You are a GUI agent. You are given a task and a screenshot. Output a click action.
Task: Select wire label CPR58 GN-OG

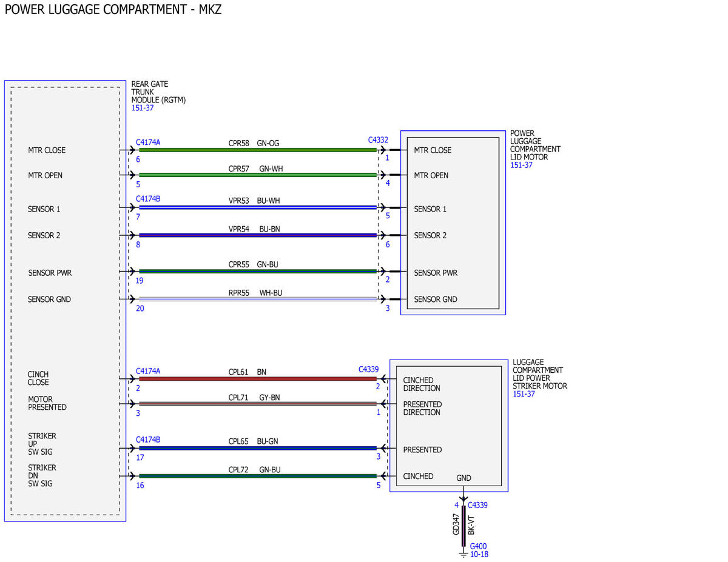pyautogui.click(x=254, y=144)
